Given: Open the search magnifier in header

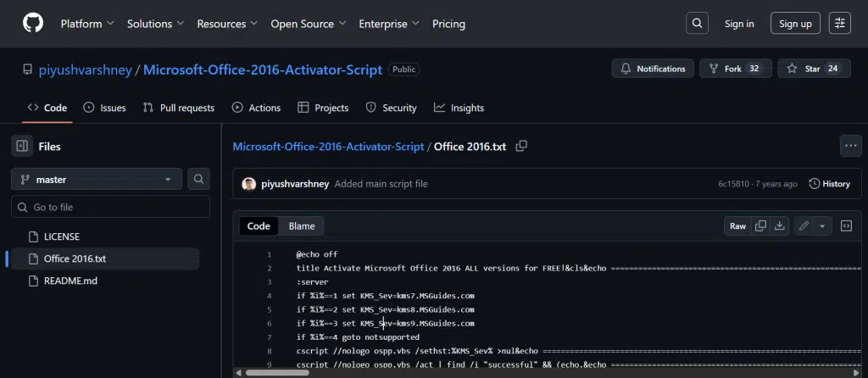Looking at the screenshot, I should tap(696, 24).
